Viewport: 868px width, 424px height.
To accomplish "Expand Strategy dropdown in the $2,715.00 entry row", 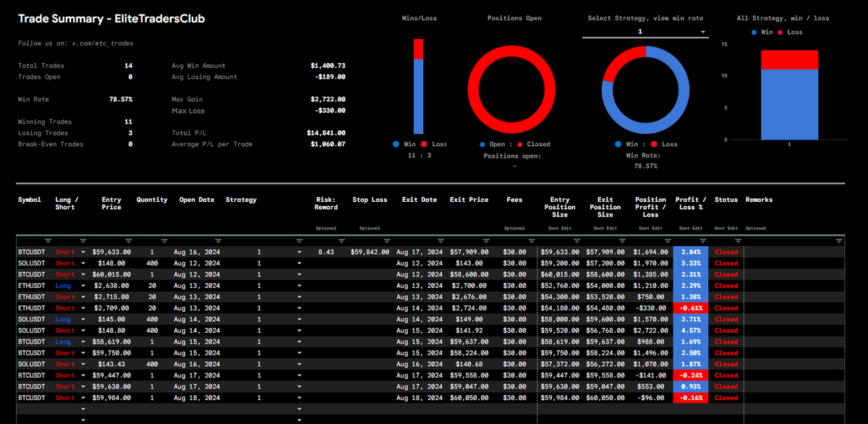I will pos(299,297).
